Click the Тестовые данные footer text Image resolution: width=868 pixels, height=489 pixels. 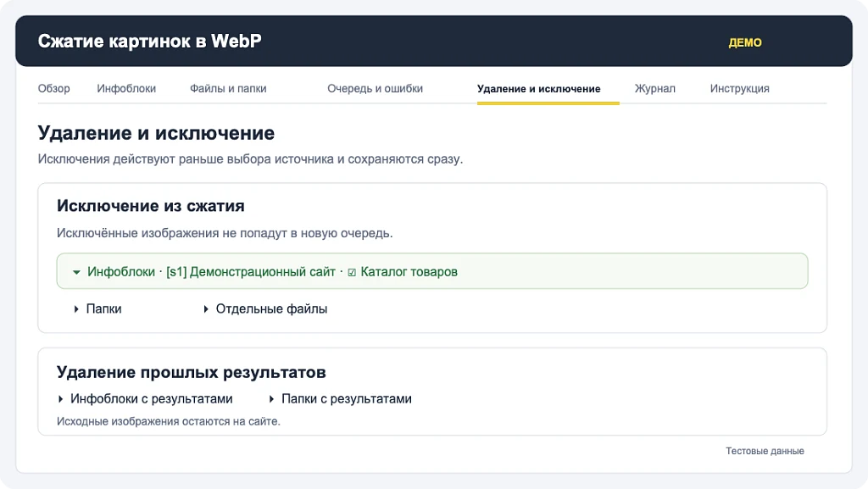pos(765,451)
